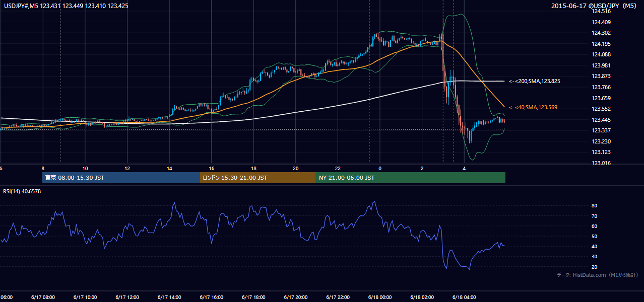The height and width of the screenshot is (302, 644).
Task: Click price scale value 124.302
Action: click(x=601, y=33)
